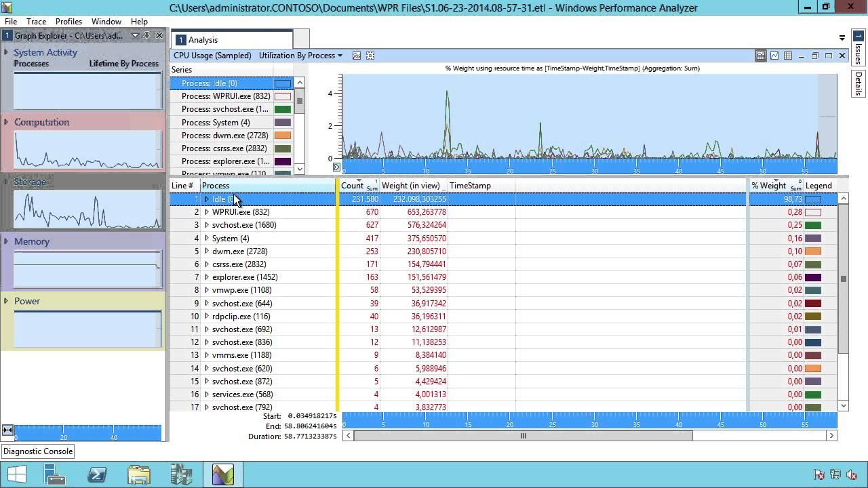The width and height of the screenshot is (868, 488).
Task: Expand the svchost.exe (1680) process row
Action: point(207,225)
